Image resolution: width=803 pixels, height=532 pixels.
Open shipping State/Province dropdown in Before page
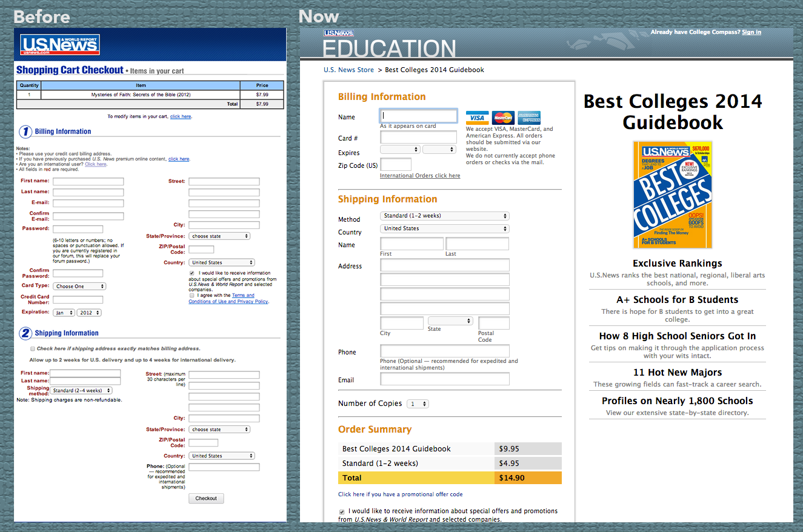(219, 430)
